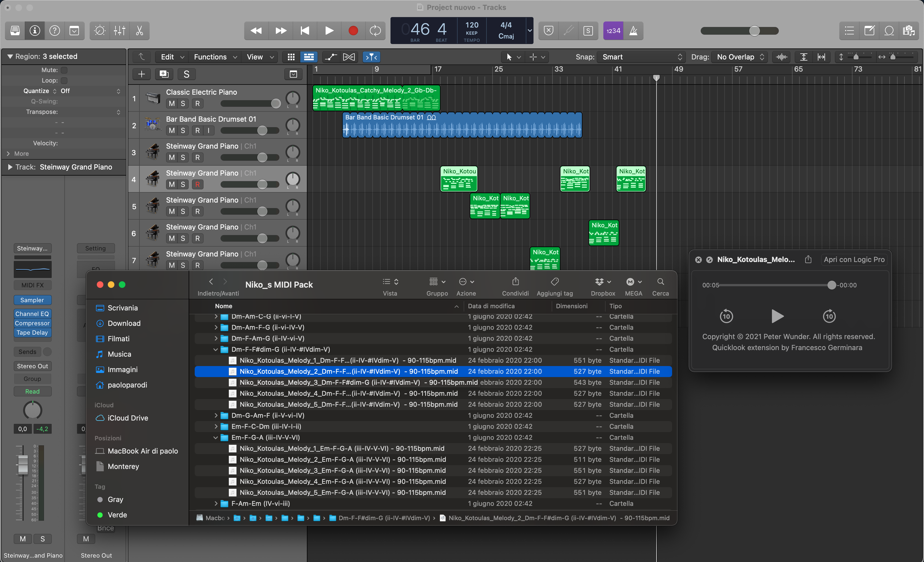Solo the Bar Band Basic Drumset 01 track
924x562 pixels.
(183, 131)
